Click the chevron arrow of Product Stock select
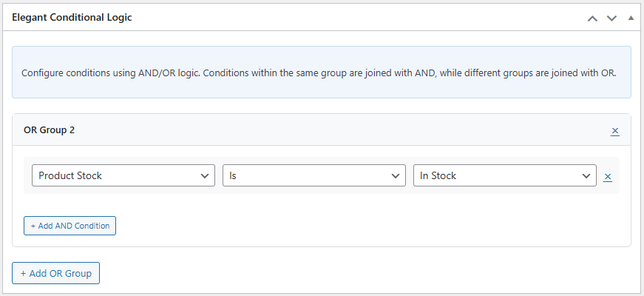The width and height of the screenshot is (644, 296). (205, 176)
